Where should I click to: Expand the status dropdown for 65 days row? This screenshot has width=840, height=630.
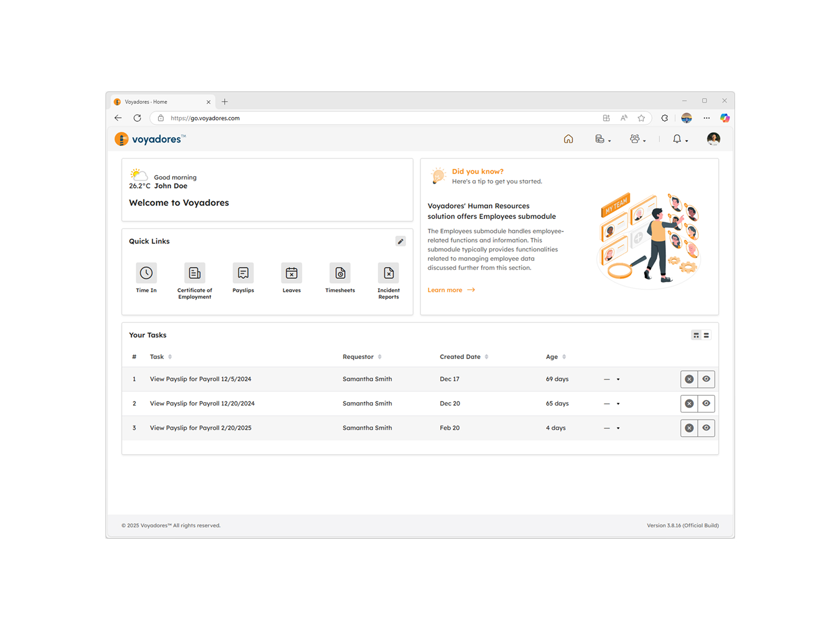[x=612, y=404]
